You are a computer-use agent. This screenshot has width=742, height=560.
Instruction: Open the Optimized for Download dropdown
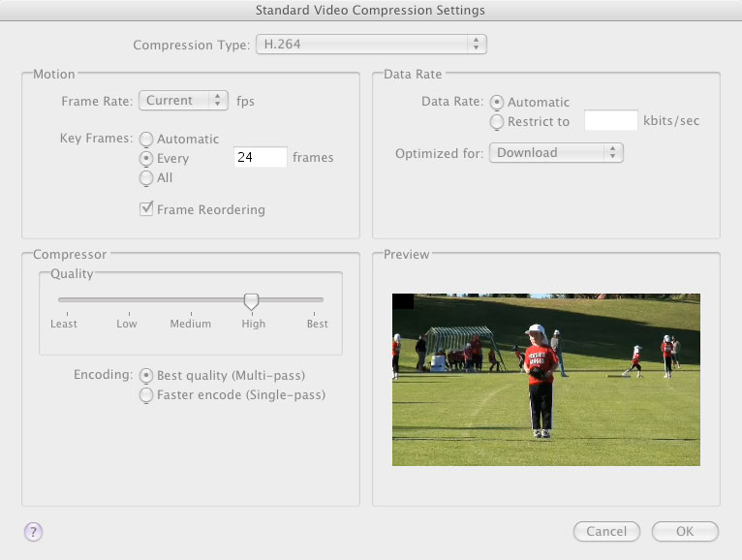click(x=556, y=152)
